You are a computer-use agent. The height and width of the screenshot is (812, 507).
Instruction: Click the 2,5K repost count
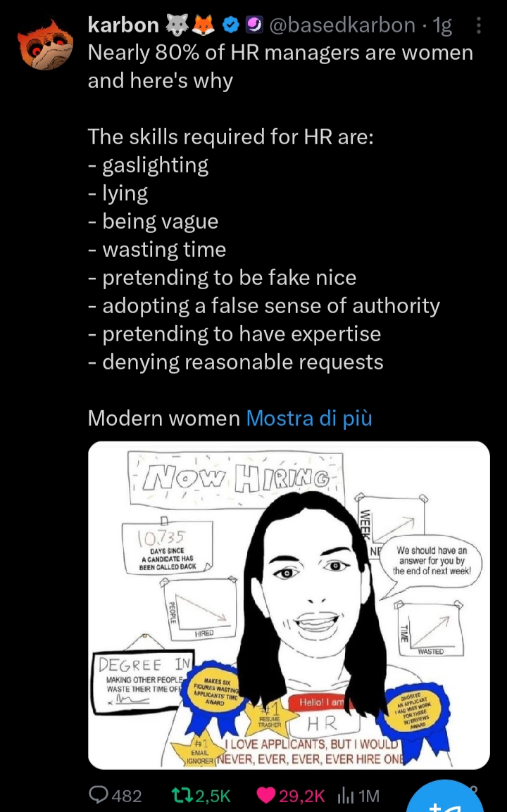coord(213,795)
